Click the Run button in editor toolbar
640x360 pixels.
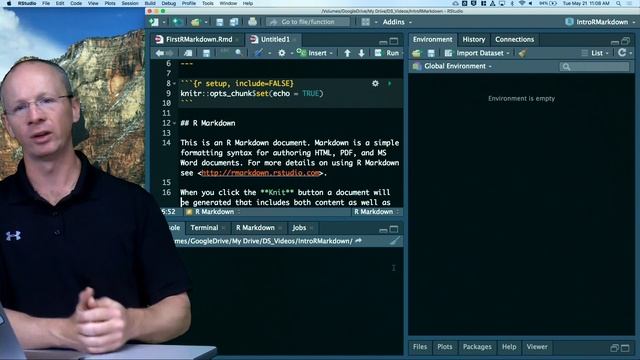pos(387,53)
